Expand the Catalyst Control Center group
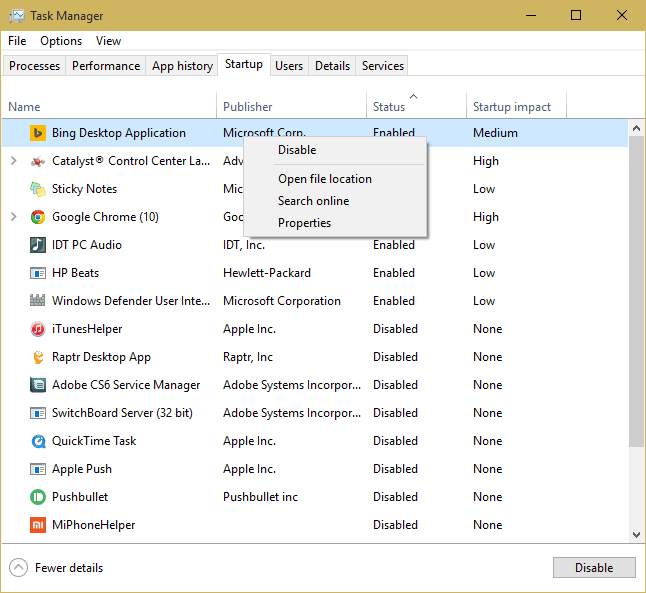 click(x=14, y=161)
